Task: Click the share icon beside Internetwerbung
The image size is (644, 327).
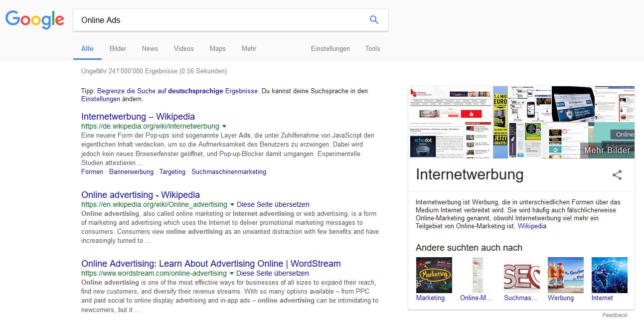Action: pos(617,175)
